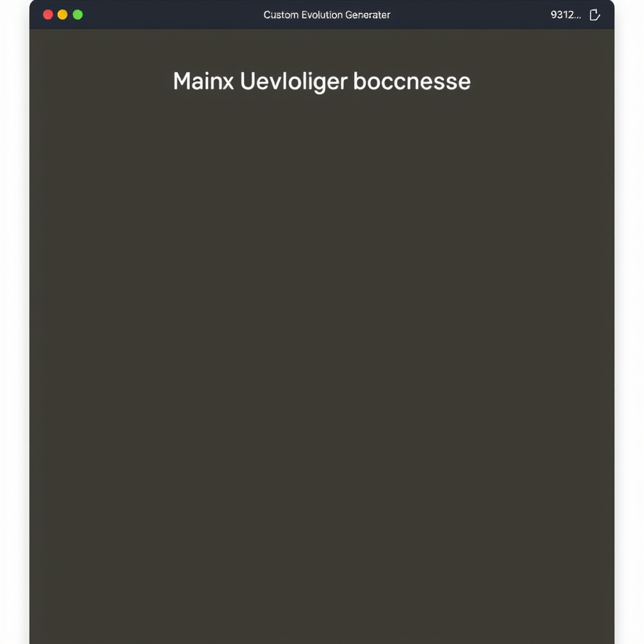The height and width of the screenshot is (644, 644).
Task: Close the Custom Evolution Generater window
Action: pos(48,15)
